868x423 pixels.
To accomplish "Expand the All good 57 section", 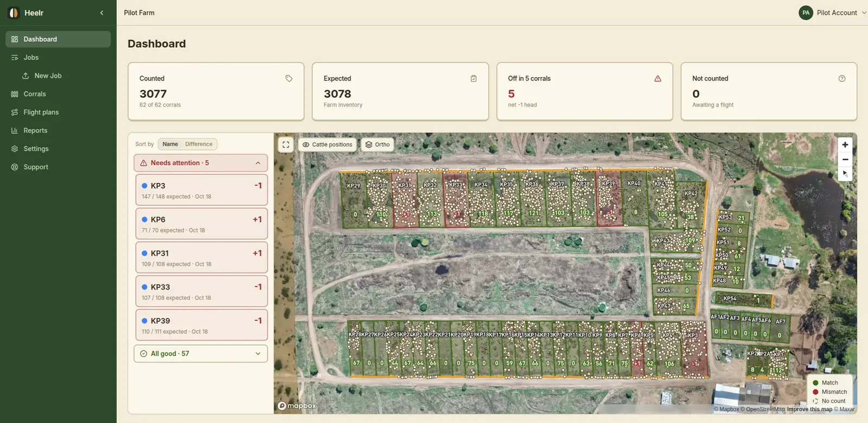I will (x=201, y=353).
